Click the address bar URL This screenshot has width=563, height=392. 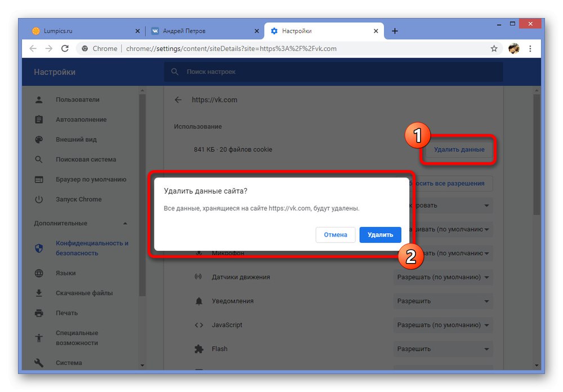coord(231,48)
